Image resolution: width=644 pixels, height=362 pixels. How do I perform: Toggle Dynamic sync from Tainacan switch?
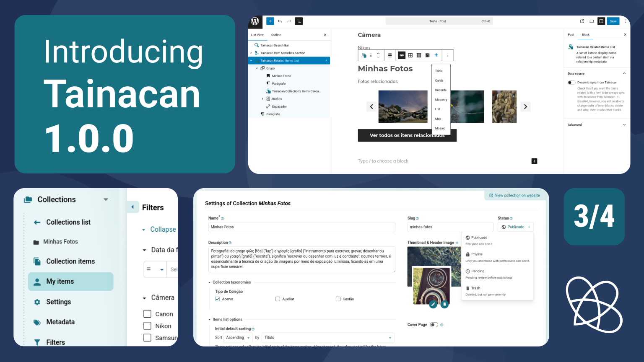pos(571,83)
